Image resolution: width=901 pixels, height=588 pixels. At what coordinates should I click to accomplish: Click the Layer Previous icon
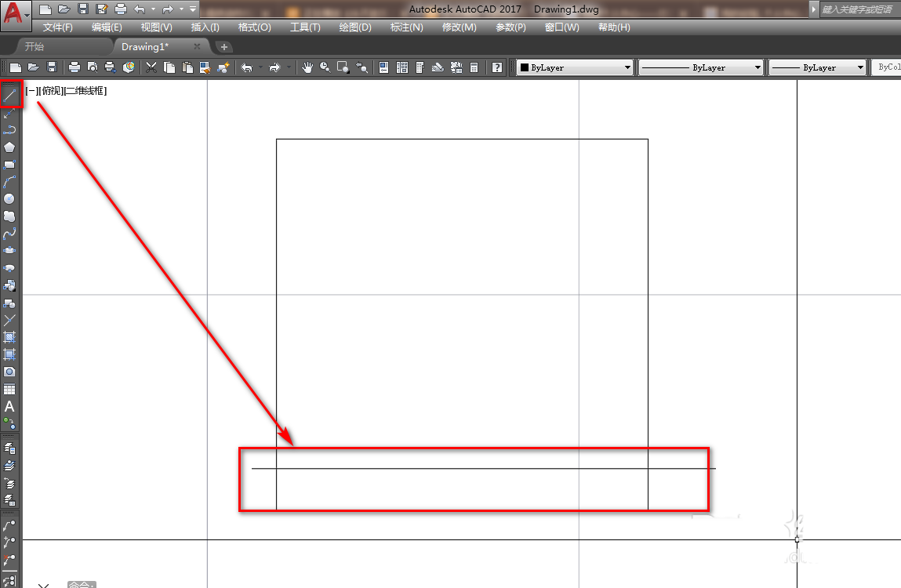point(9,483)
